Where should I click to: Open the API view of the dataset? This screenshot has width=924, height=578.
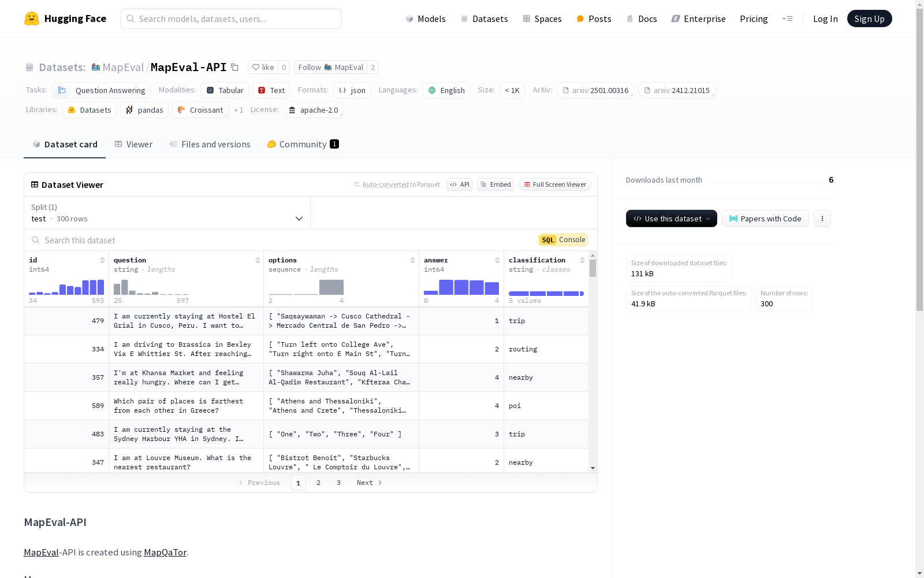click(x=459, y=184)
